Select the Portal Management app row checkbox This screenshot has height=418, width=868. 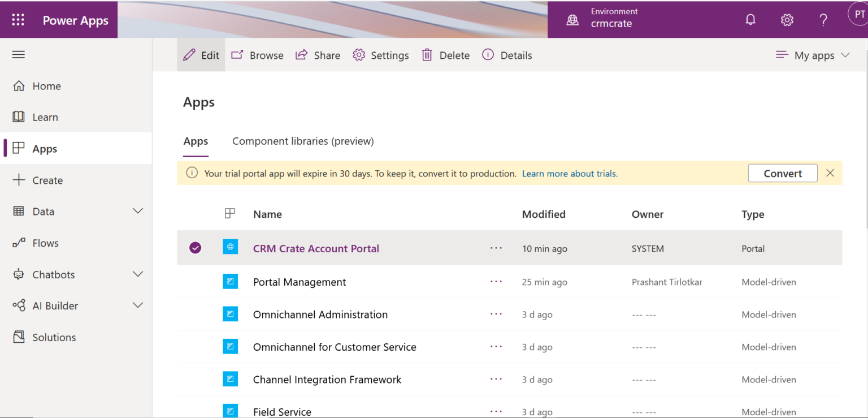pyautogui.click(x=195, y=282)
